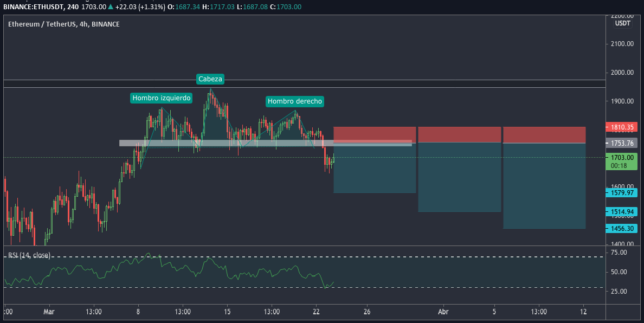Image resolution: width=644 pixels, height=323 pixels.
Task: Select the short position profit zone ending at 1514.94
Action: (x=460, y=177)
